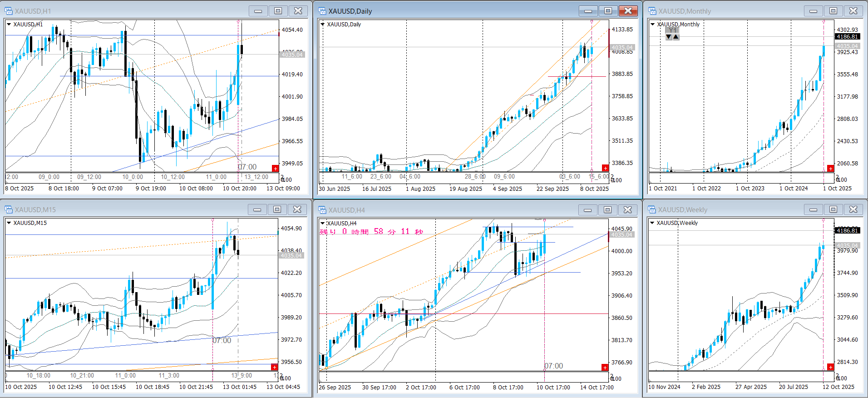The height and width of the screenshot is (398, 868).
Task: Hit the red plus icon on Weekly chart
Action: tap(830, 367)
